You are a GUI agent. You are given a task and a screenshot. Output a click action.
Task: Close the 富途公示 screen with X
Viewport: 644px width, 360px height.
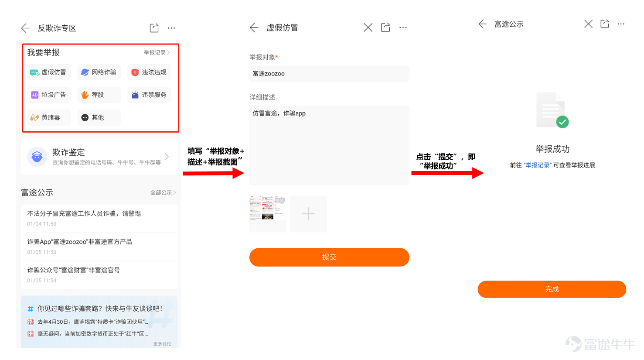click(588, 24)
